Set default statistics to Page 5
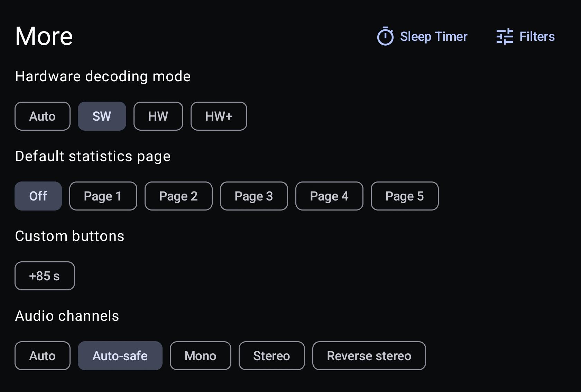 coord(404,196)
